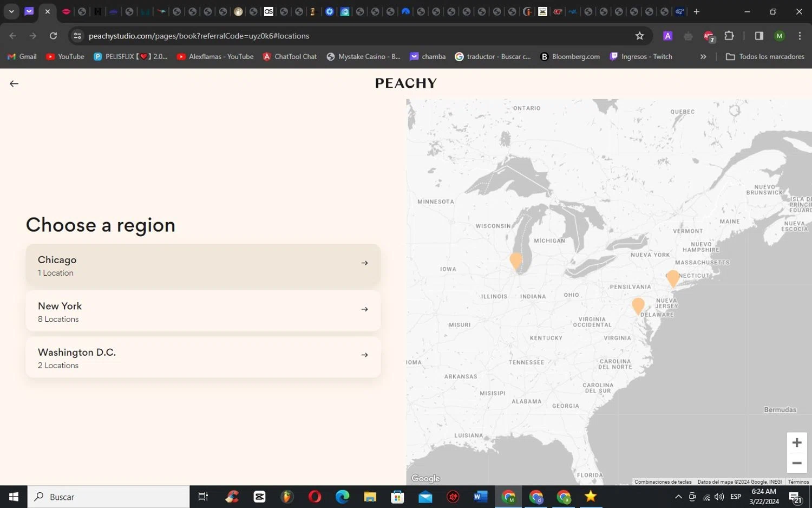This screenshot has height=508, width=812.
Task: Open the notification center with 21 badge
Action: (796, 497)
